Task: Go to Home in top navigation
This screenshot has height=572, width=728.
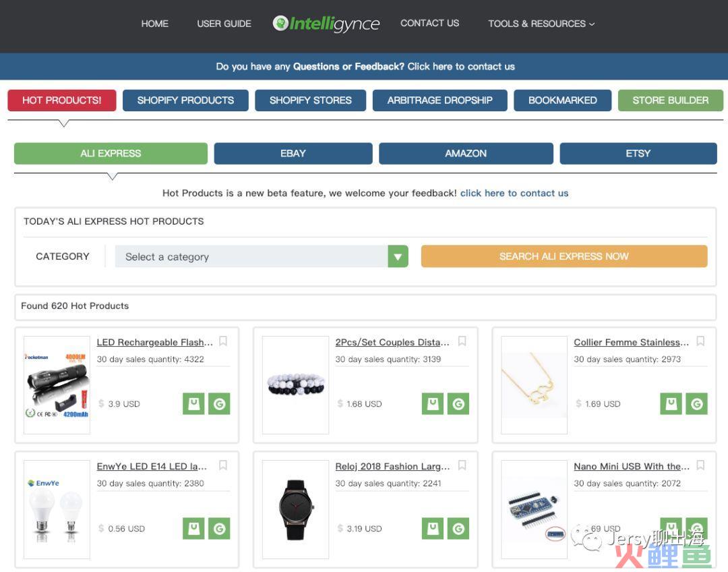Action: pyautogui.click(x=154, y=24)
